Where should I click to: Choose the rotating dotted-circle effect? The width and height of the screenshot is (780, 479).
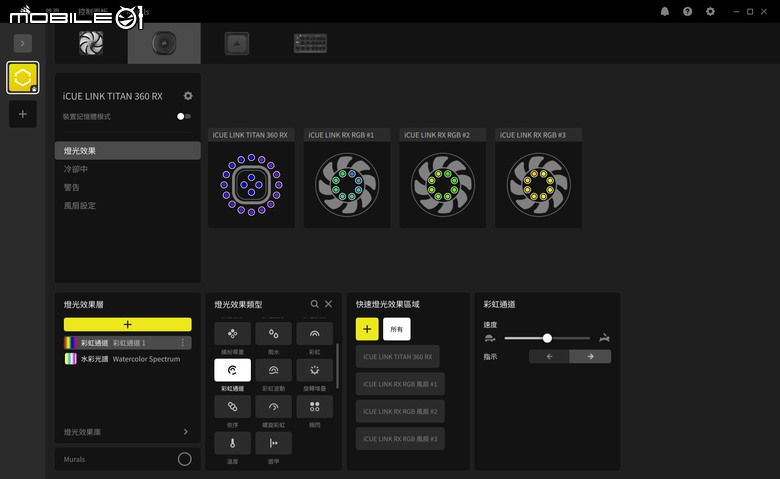pyautogui.click(x=314, y=370)
